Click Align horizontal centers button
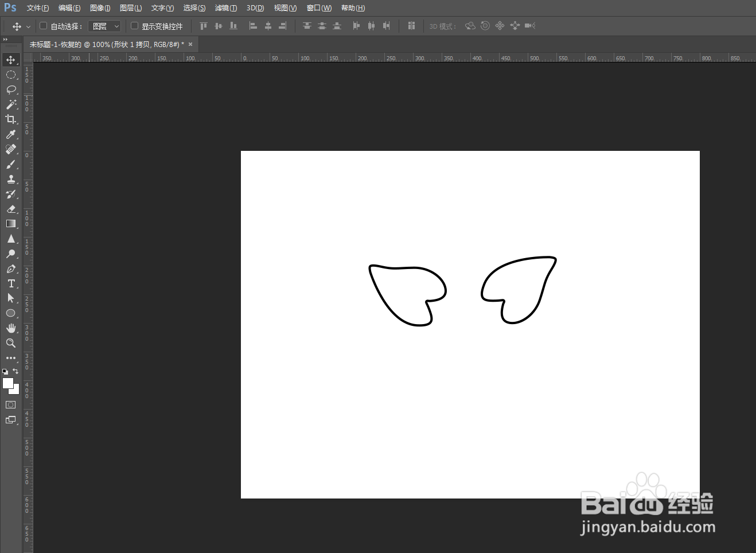The width and height of the screenshot is (756, 553). [268, 26]
